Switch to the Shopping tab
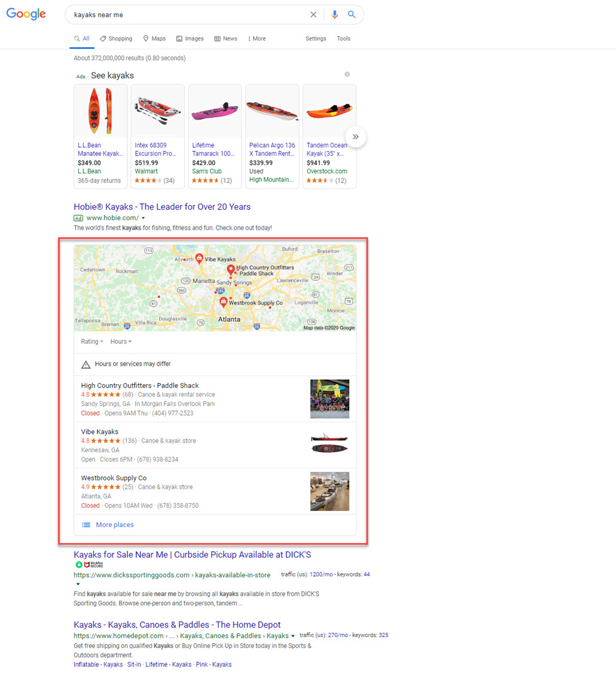 (116, 38)
